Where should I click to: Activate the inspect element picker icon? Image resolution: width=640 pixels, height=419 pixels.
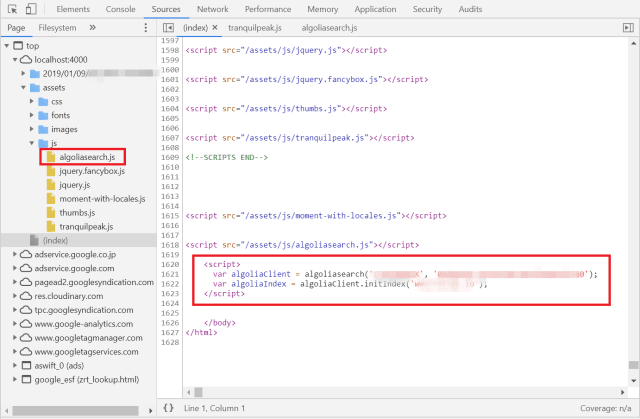(13, 9)
